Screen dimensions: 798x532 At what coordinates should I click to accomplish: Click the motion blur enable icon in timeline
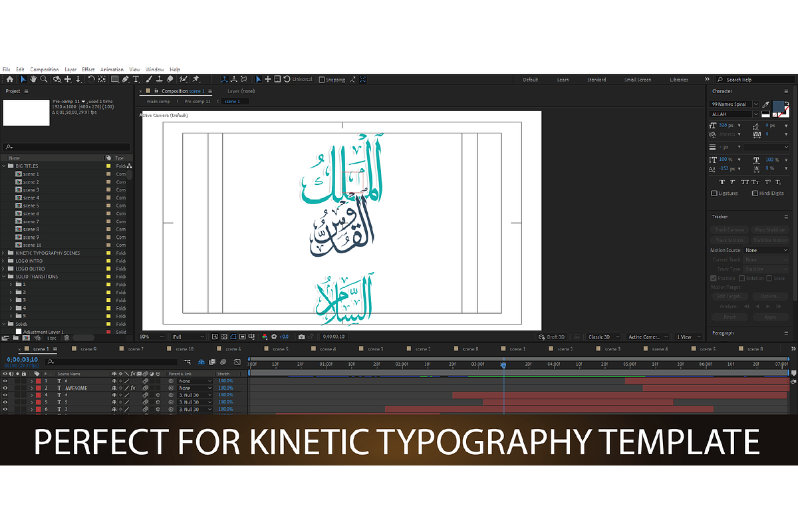coord(223,362)
